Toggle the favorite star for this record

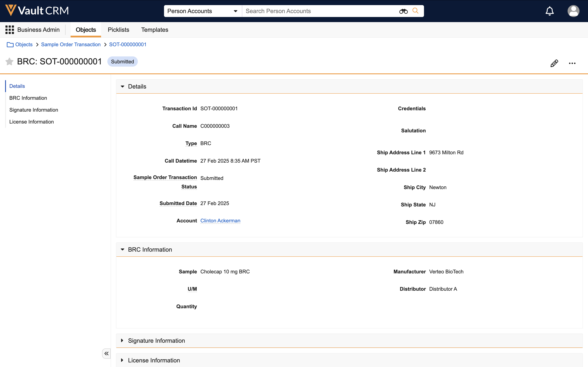(10, 62)
